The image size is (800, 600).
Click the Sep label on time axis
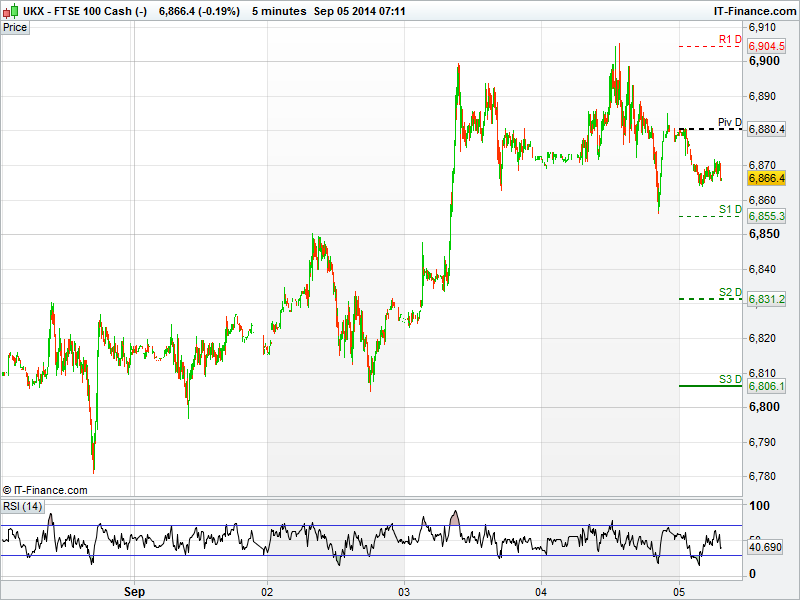(x=135, y=591)
